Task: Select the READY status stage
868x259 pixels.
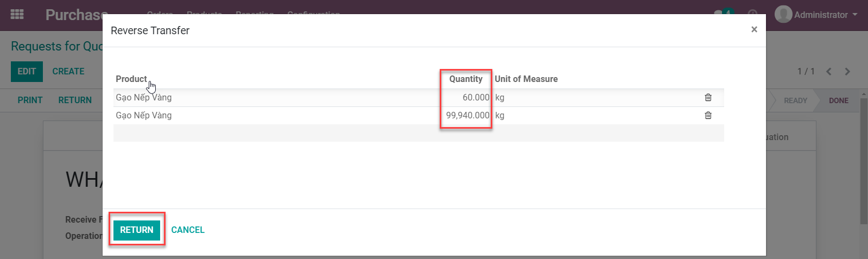Action: [x=795, y=100]
